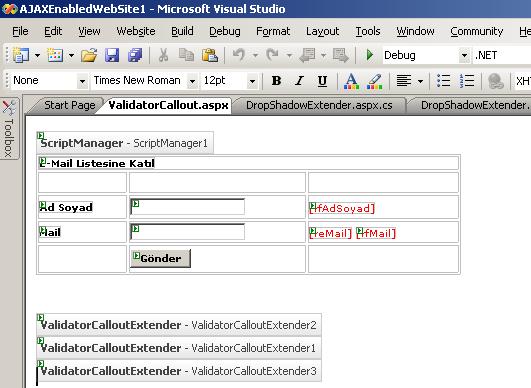Open the Tools menu
Viewport: 531px width, 388px height.
pyautogui.click(x=368, y=31)
